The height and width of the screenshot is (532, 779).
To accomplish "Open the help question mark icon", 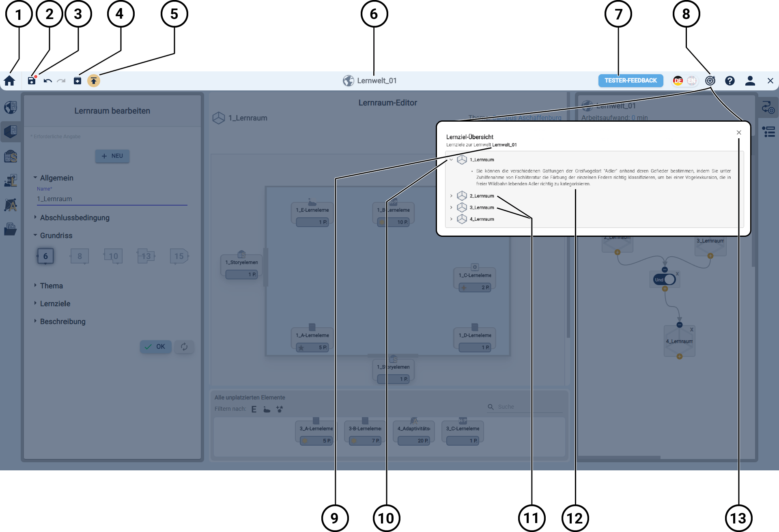I will click(x=730, y=81).
